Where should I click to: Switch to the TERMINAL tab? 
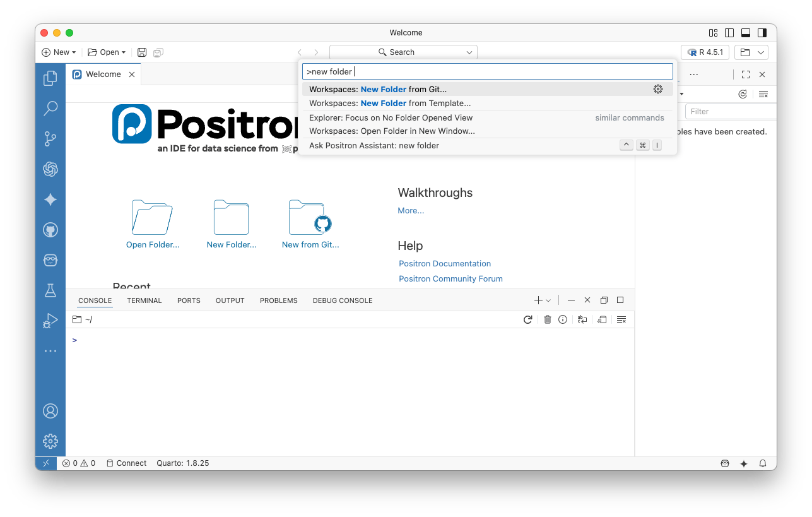pos(144,300)
